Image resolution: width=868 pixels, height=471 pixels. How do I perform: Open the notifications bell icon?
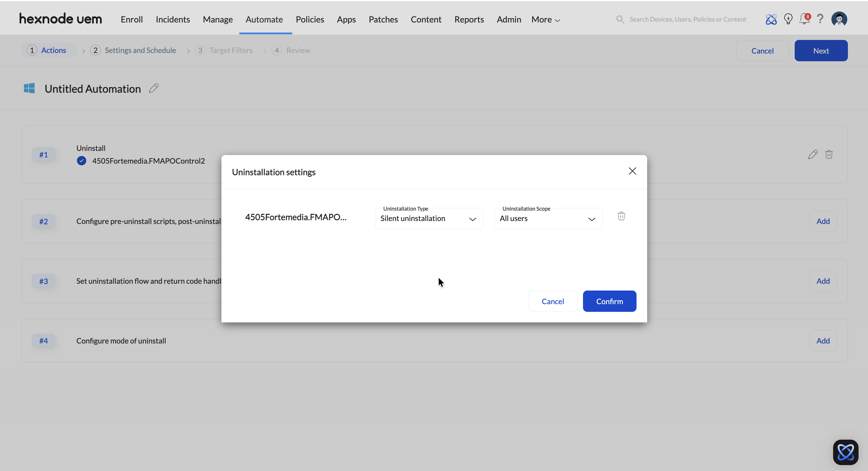[x=804, y=19]
